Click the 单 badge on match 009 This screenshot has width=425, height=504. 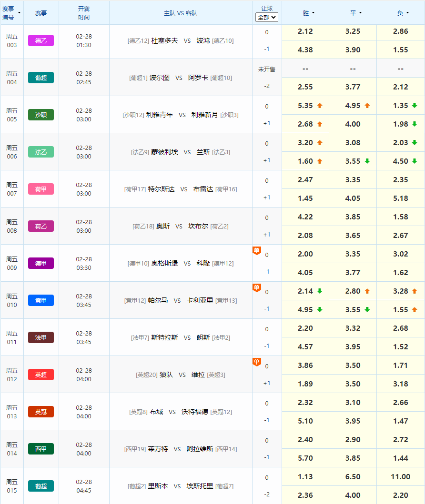tap(256, 249)
